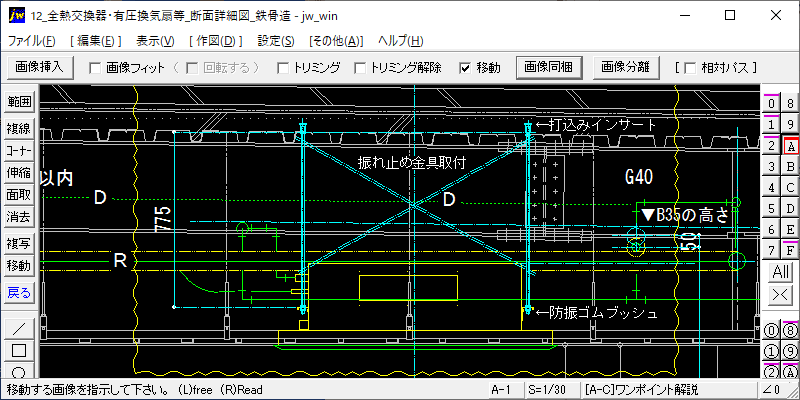
Task: Toggle layer 0 button
Action: [x=771, y=104]
